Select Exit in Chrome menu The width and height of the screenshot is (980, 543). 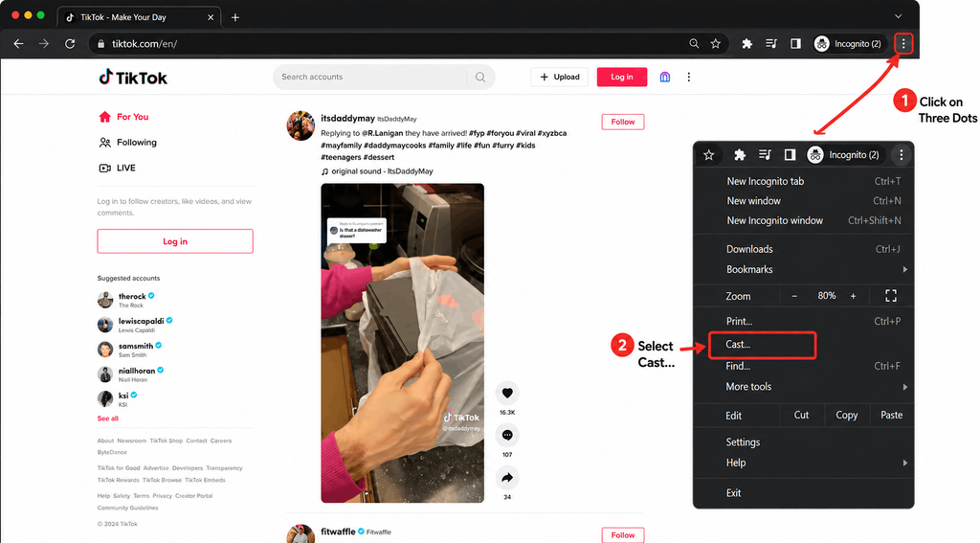803,493
